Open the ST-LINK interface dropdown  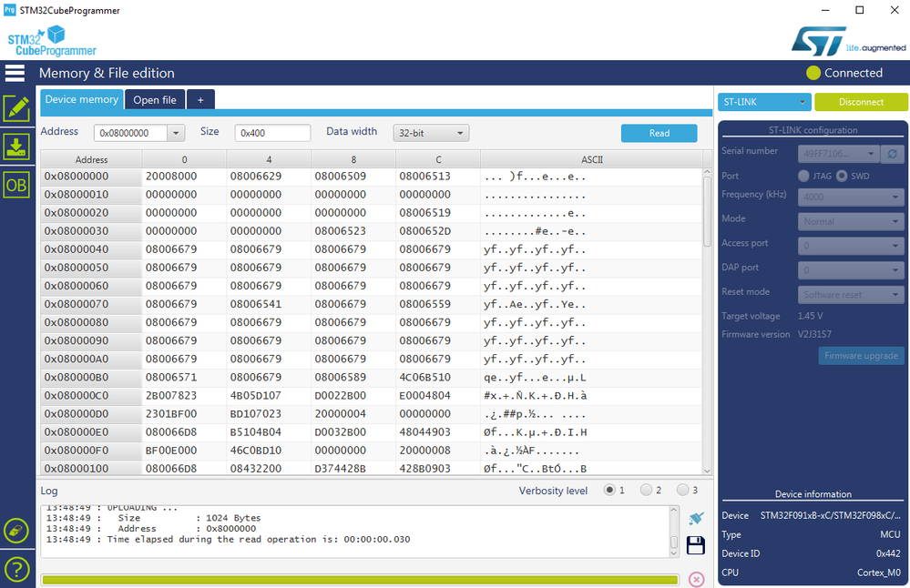[764, 102]
